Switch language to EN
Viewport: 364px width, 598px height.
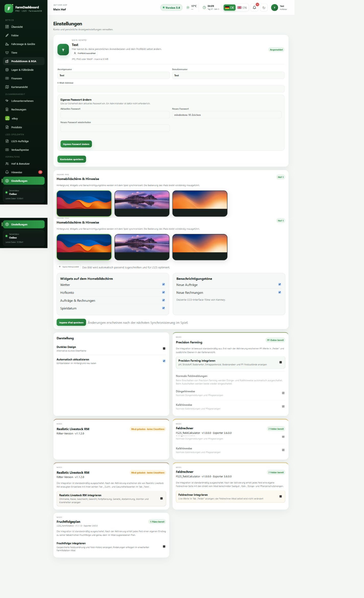tap(242, 8)
